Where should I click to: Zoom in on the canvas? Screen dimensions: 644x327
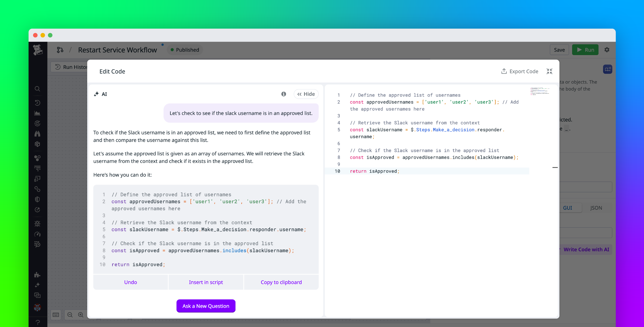click(x=80, y=315)
